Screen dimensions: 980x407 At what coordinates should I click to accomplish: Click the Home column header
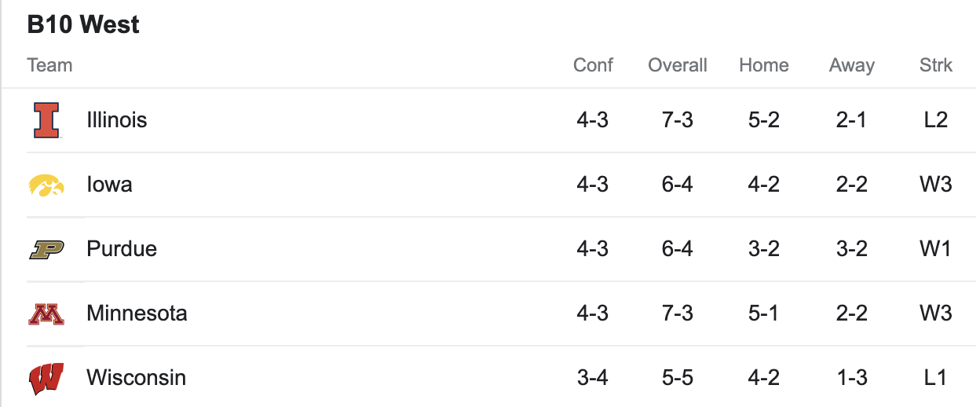tap(763, 65)
